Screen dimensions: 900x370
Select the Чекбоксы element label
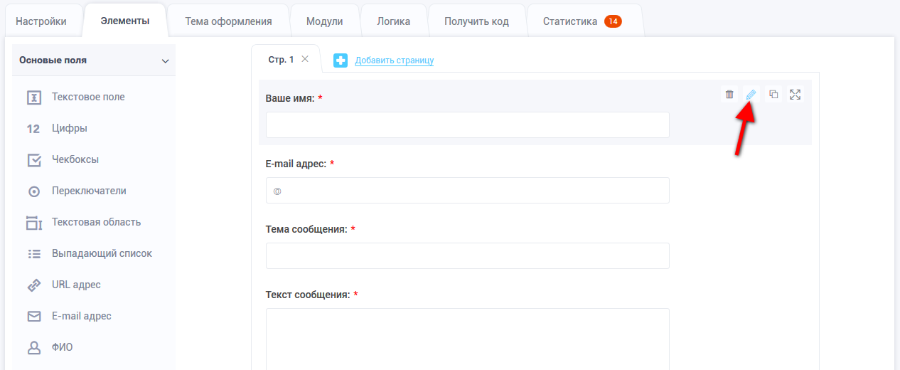(75, 159)
